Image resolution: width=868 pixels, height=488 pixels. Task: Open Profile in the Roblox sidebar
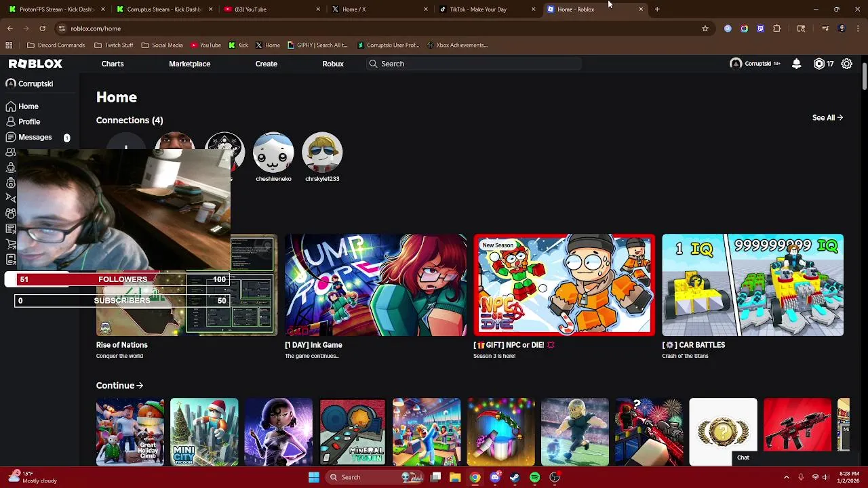pyautogui.click(x=23, y=122)
